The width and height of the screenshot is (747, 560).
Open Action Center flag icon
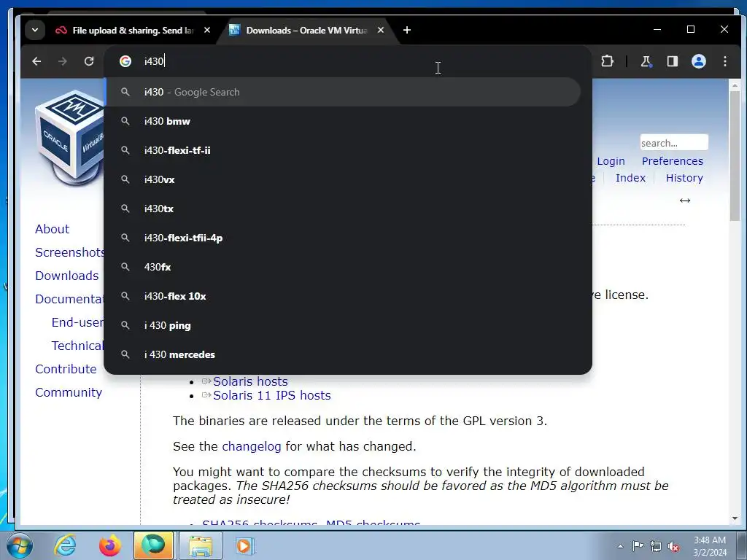click(638, 546)
